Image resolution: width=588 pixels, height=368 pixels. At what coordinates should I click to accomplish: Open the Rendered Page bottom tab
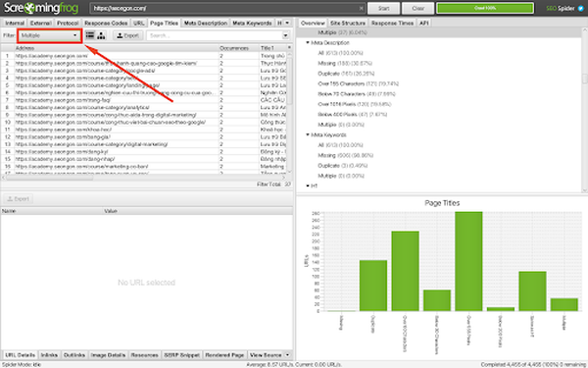tap(224, 355)
